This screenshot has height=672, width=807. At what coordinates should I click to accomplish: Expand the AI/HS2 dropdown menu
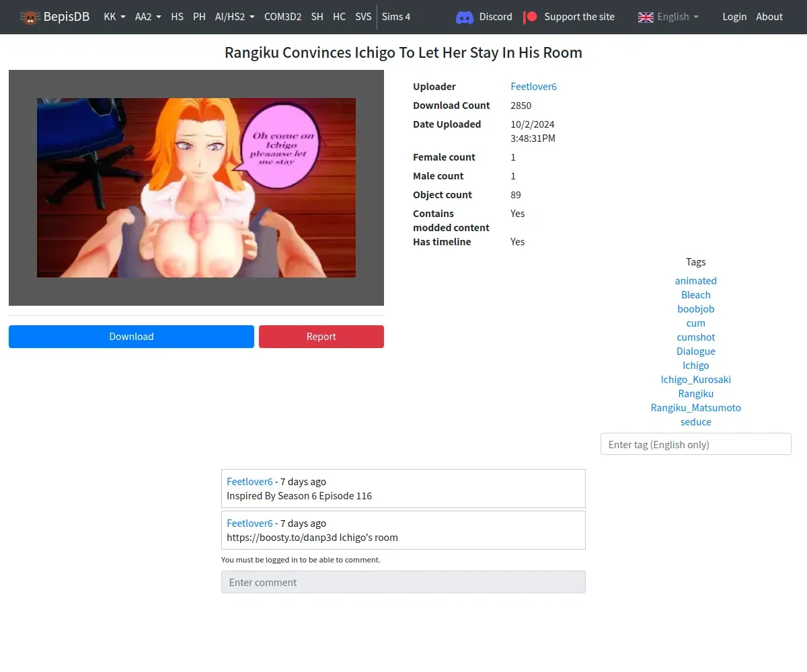click(235, 17)
